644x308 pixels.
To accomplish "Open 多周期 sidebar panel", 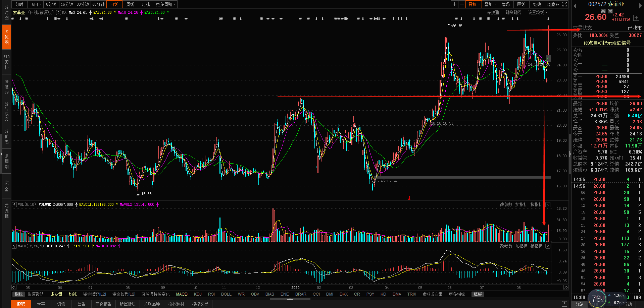I will tap(7, 161).
